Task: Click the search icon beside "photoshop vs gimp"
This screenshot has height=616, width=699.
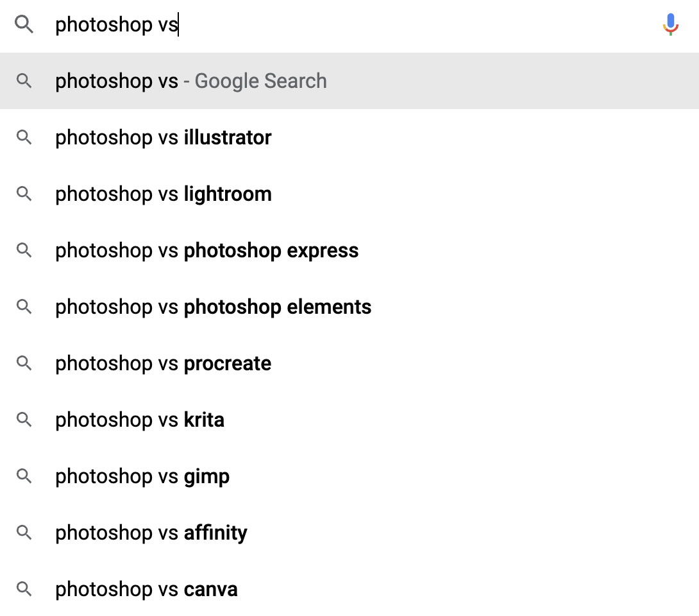Action: tap(24, 476)
